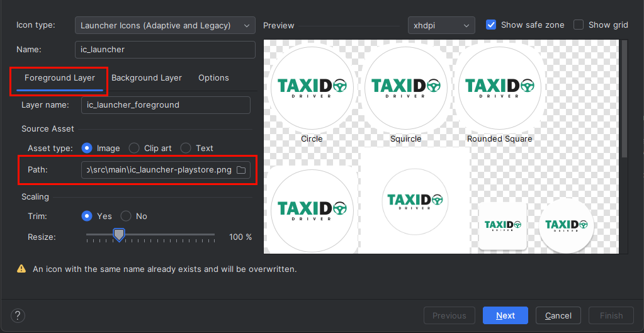Click the Cancel button
Viewport: 644px width, 333px height.
[558, 315]
